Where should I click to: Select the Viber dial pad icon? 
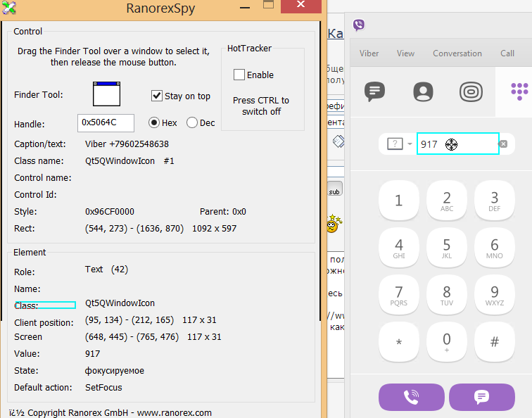click(519, 91)
